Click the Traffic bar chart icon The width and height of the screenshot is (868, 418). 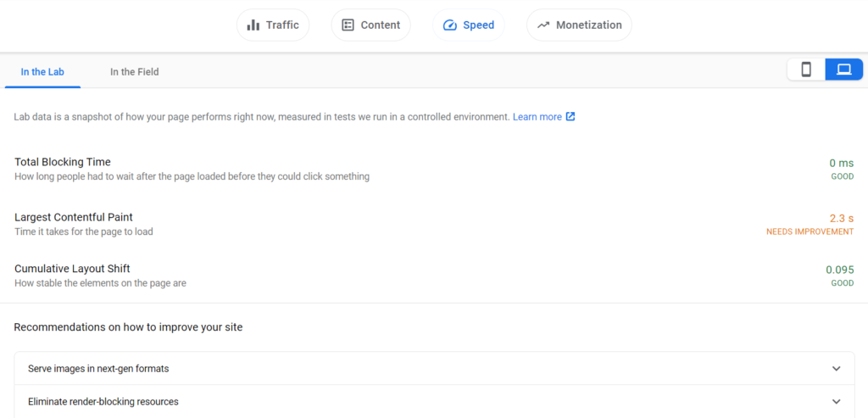click(x=253, y=25)
